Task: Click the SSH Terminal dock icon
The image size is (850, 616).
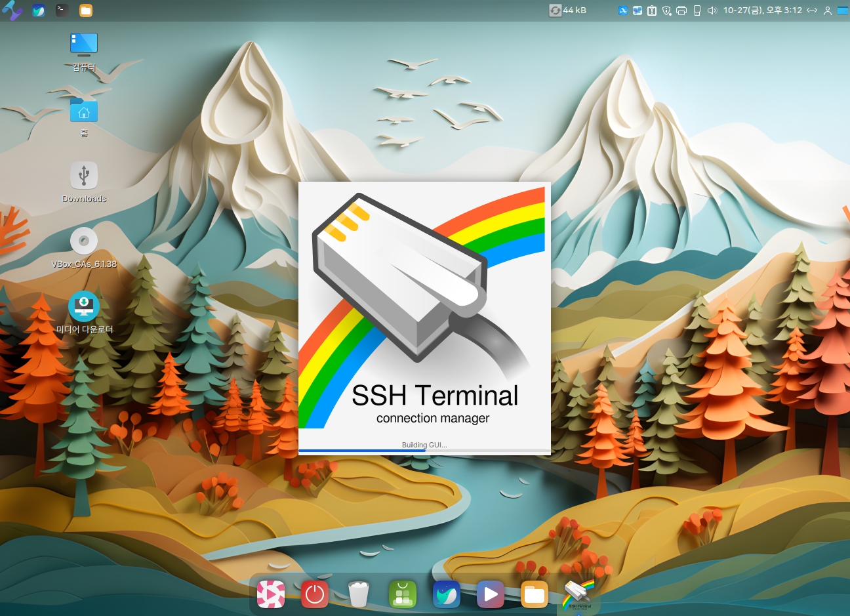Action: (578, 595)
